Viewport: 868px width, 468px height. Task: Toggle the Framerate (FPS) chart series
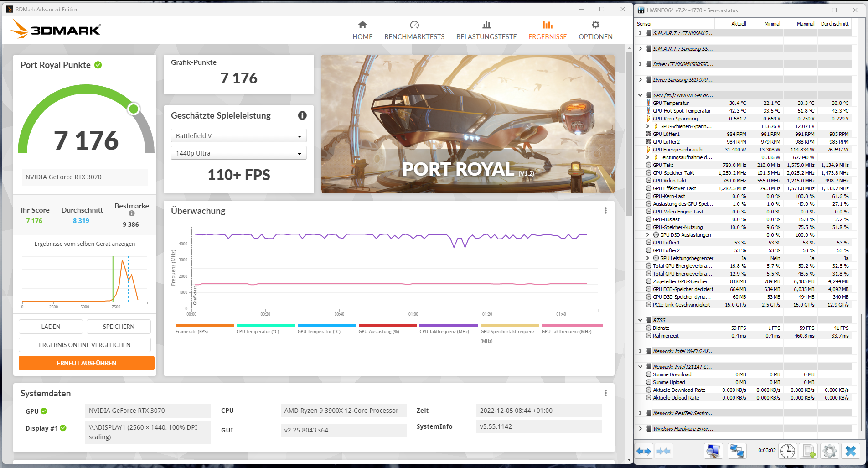click(x=205, y=329)
